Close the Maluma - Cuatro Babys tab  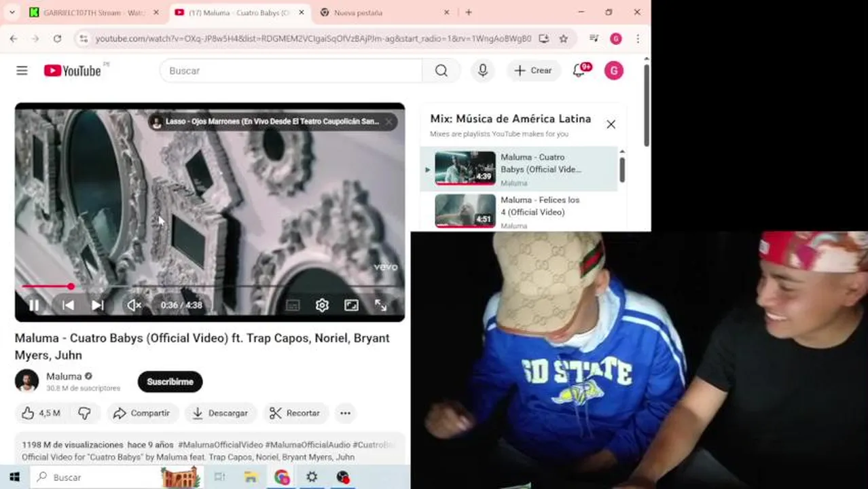[x=302, y=12]
